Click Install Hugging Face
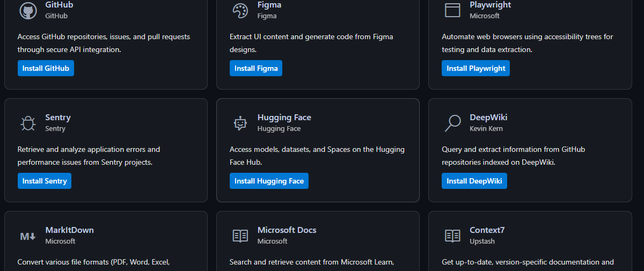 point(269,181)
